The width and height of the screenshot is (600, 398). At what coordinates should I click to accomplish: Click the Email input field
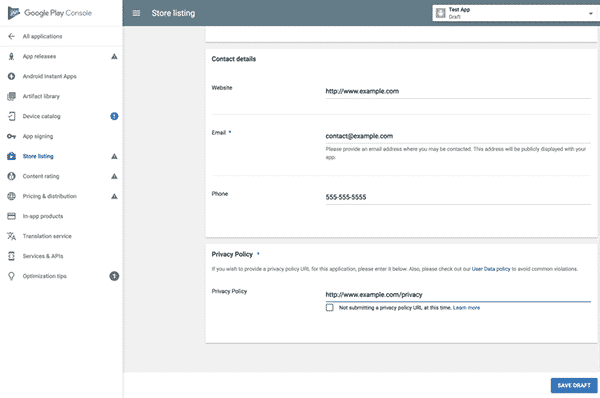pyautogui.click(x=458, y=136)
